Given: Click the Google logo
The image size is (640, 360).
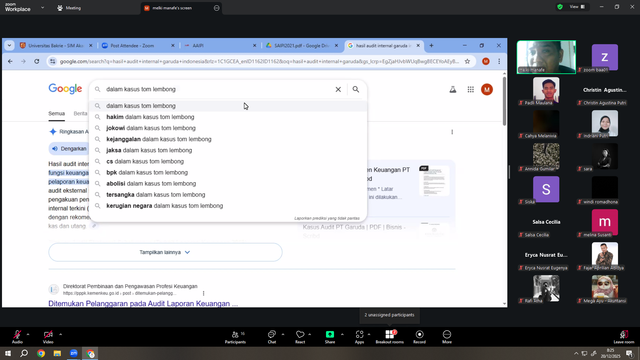Looking at the screenshot, I should click(65, 89).
